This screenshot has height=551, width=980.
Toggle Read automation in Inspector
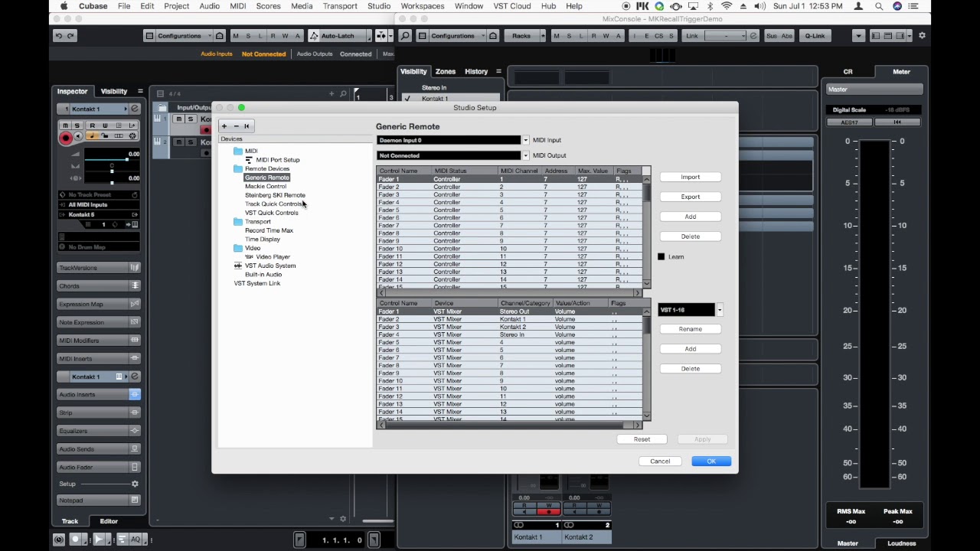[x=92, y=126]
